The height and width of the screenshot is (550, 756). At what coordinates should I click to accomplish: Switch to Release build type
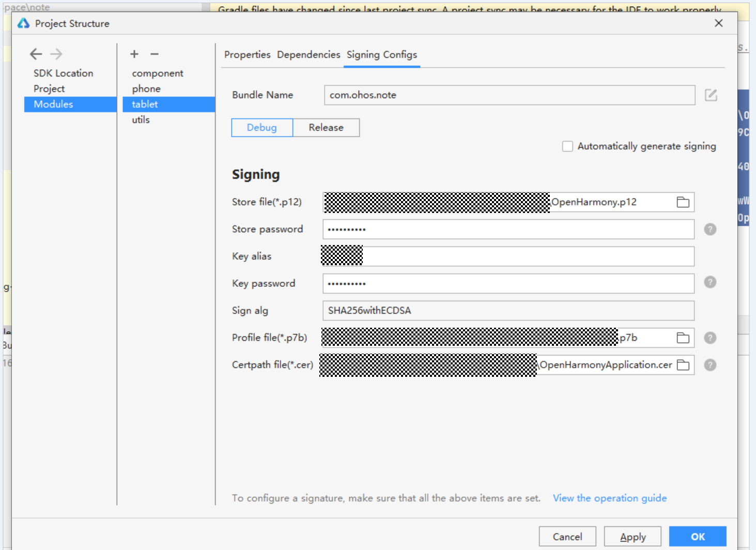[326, 128]
